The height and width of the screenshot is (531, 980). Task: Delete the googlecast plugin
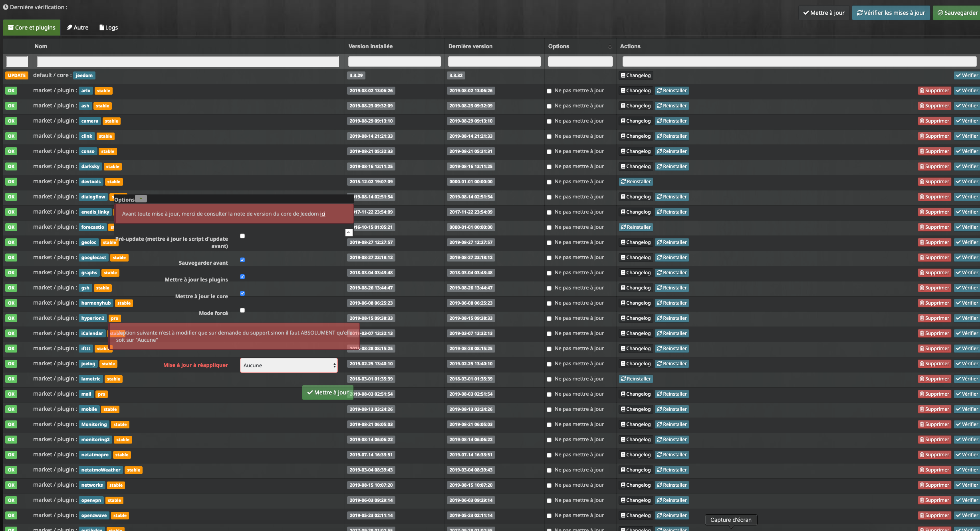tap(934, 258)
